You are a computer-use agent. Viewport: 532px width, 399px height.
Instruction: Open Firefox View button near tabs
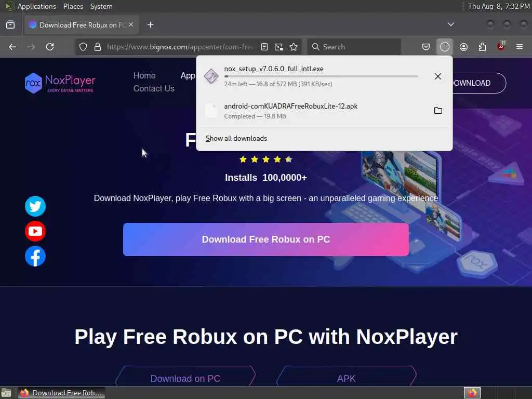pyautogui.click(x=10, y=25)
